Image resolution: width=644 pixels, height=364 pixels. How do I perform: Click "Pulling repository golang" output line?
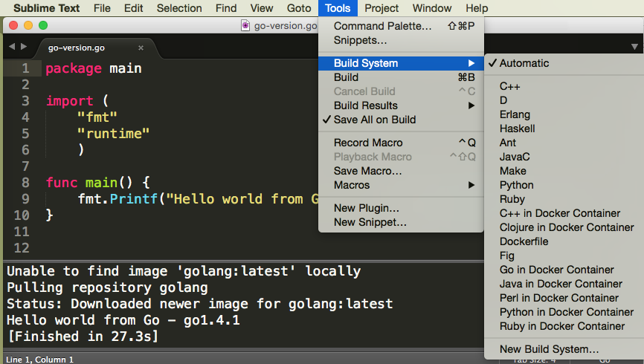pyautogui.click(x=107, y=287)
